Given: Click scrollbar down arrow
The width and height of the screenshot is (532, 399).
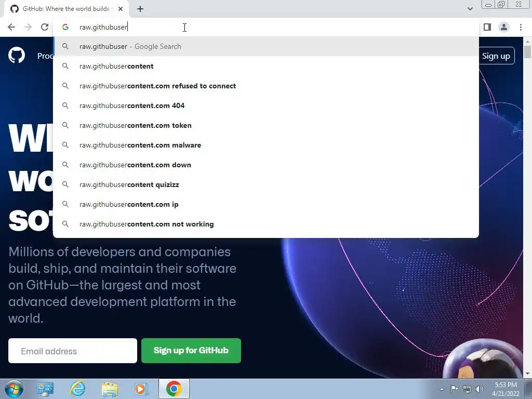Looking at the screenshot, I should 527,374.
